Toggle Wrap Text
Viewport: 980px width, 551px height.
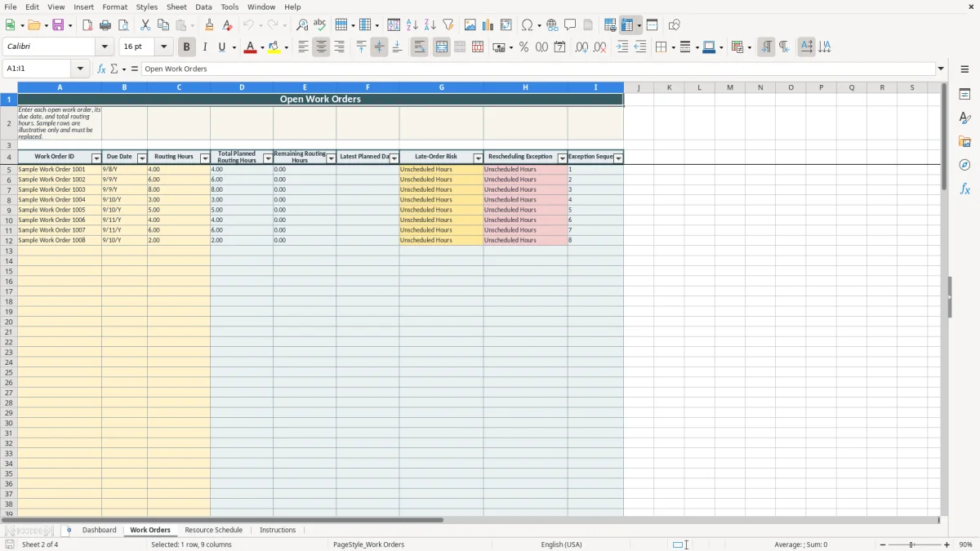pos(420,47)
